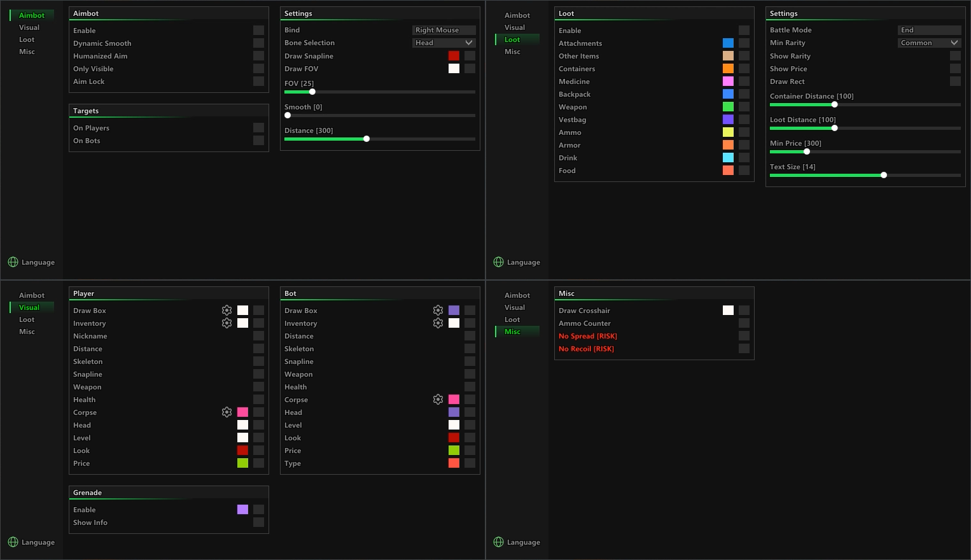
Task: Select the highlighted Loot tab in the sidebar
Action: coord(512,39)
